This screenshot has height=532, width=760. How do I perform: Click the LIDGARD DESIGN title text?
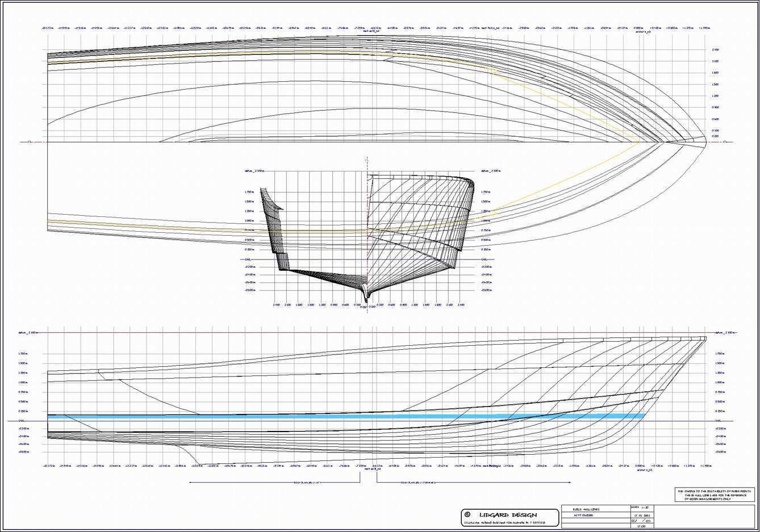click(x=507, y=515)
